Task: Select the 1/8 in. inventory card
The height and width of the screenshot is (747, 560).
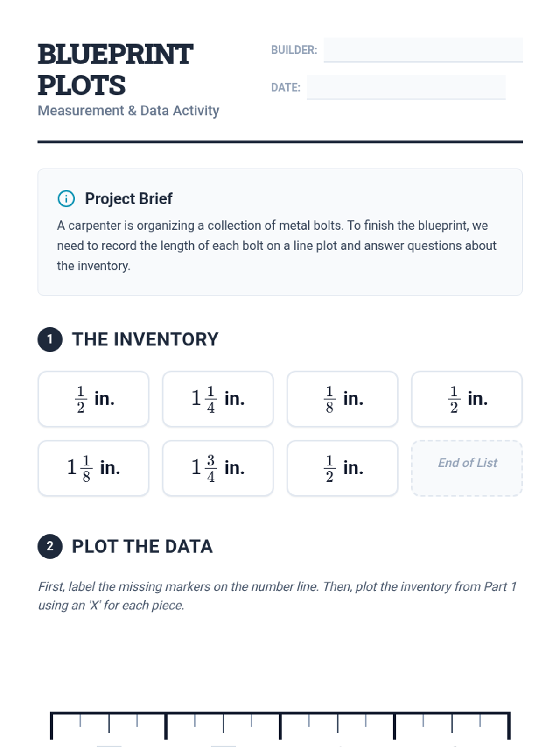Action: (x=342, y=399)
